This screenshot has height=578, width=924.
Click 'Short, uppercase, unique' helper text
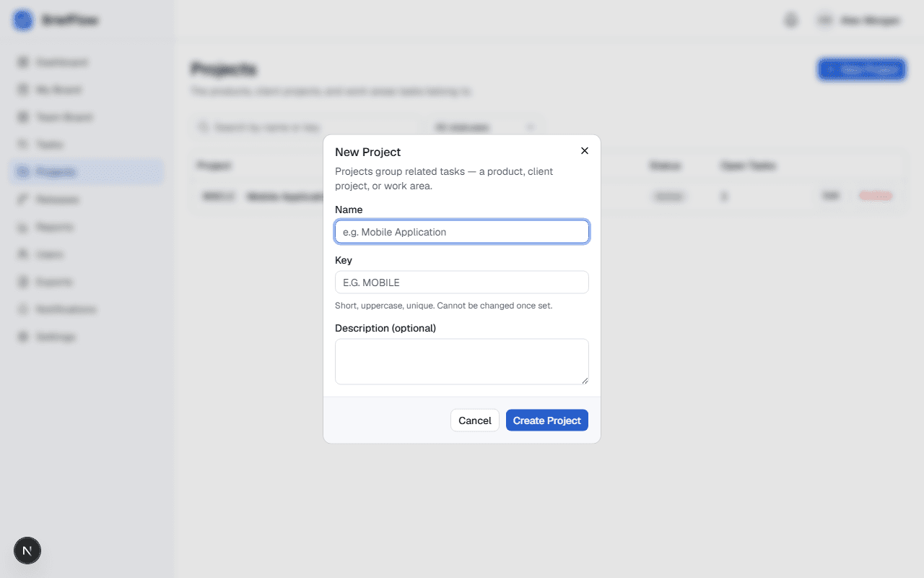pos(444,306)
